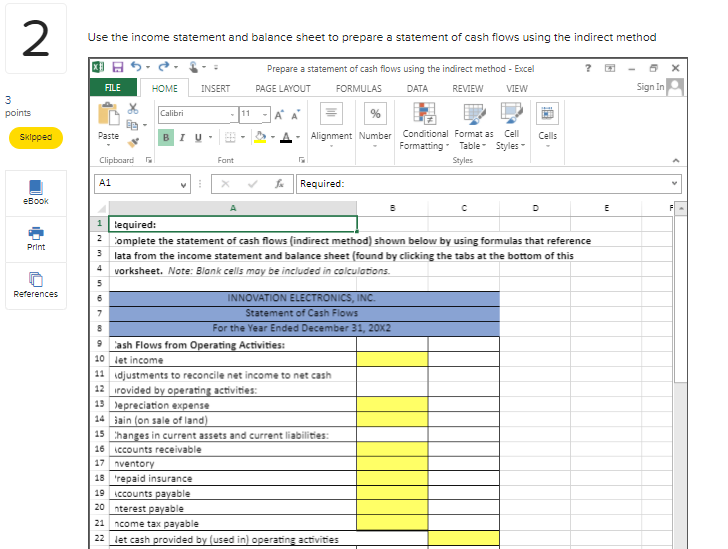728x549 pixels.
Task: Open the Underline style dropdown arrow
Action: [x=210, y=137]
